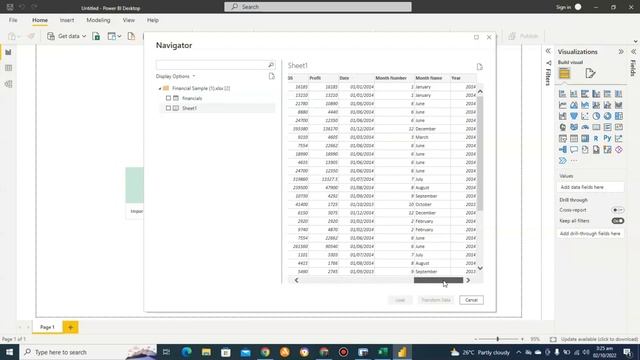Choose the Decomposition tree visual

pos(562,150)
